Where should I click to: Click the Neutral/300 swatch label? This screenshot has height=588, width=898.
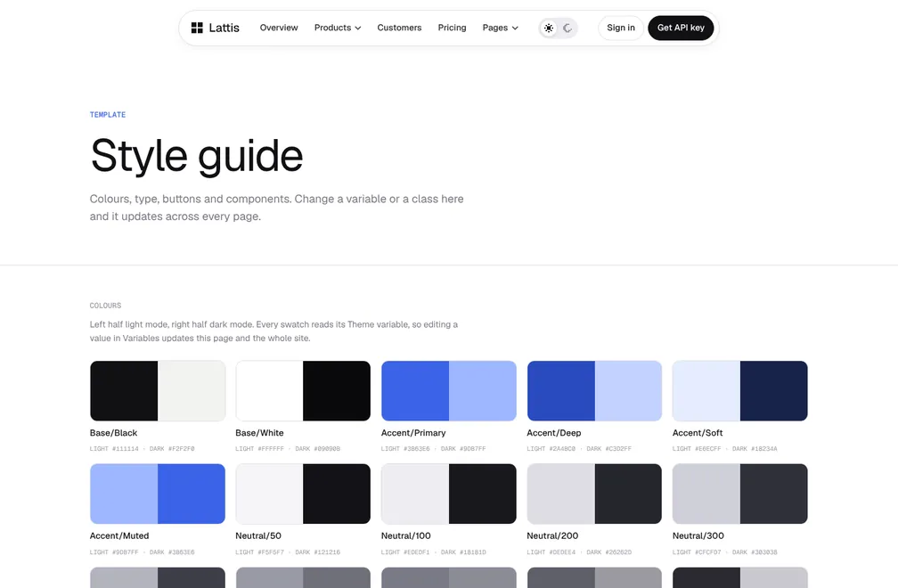698,536
